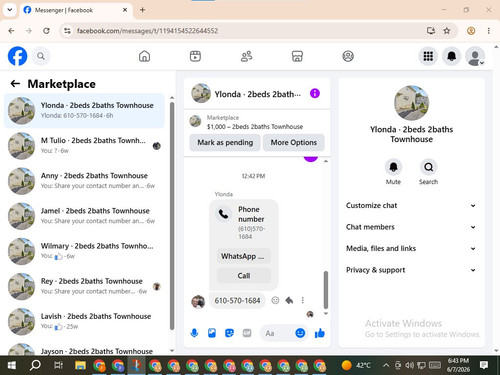Open the Lavish townhouse conversation
Image resolution: width=500 pixels, height=375 pixels.
tap(84, 322)
